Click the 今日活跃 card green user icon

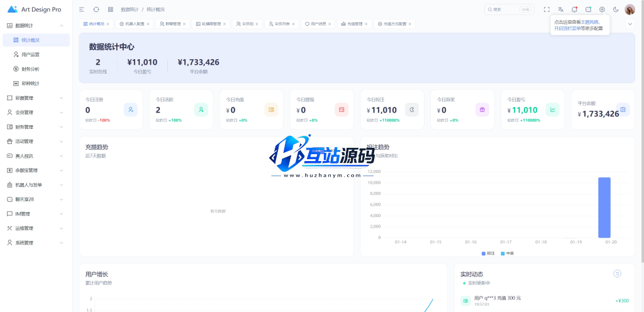pyautogui.click(x=201, y=109)
